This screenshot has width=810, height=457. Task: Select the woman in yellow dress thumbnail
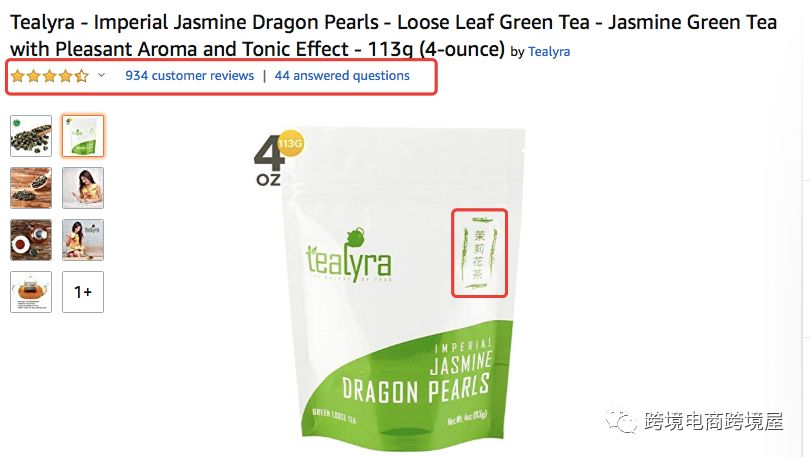click(x=83, y=188)
